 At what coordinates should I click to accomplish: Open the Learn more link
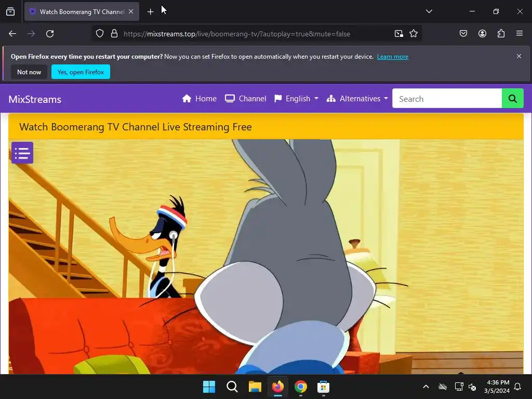393,57
